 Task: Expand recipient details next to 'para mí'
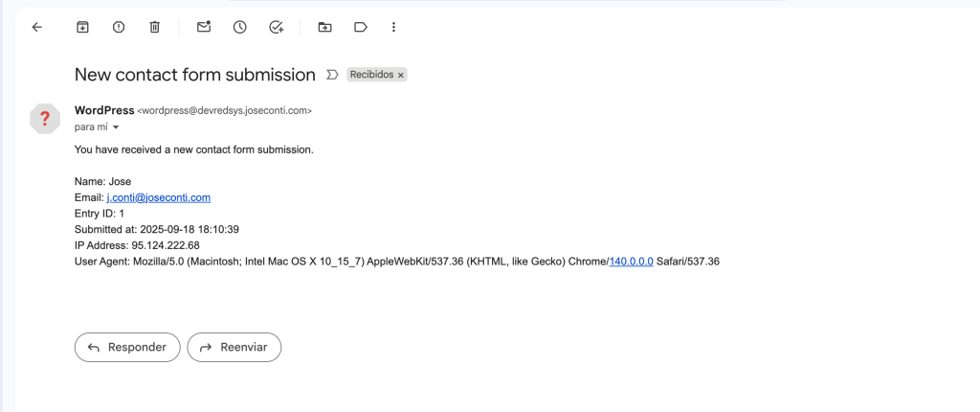click(116, 127)
